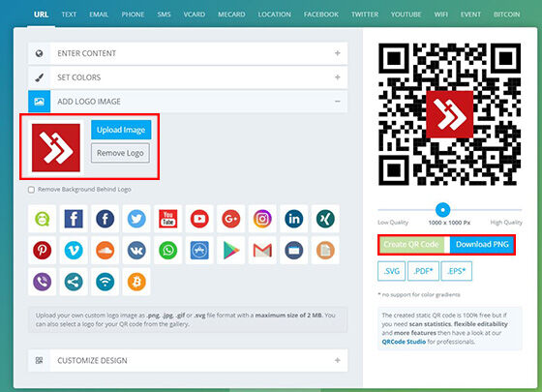The image size is (542, 392).
Task: Open the QRCode Studio link
Action: click(x=404, y=342)
